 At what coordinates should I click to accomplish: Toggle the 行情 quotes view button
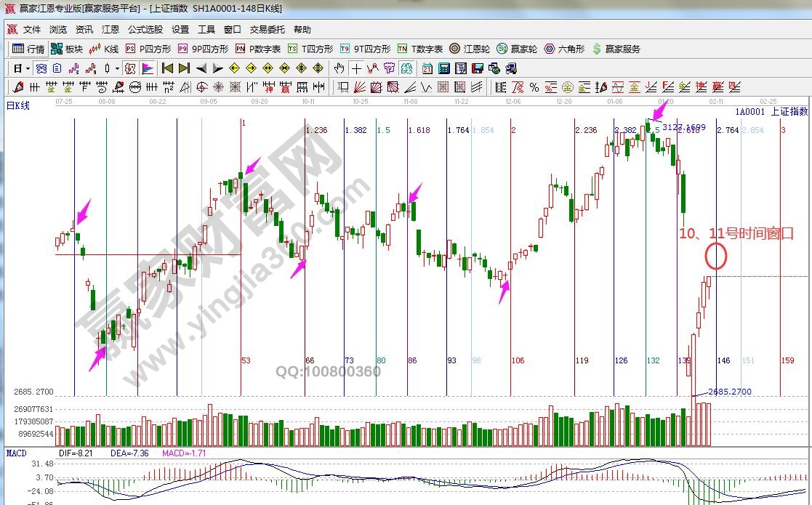click(x=28, y=49)
